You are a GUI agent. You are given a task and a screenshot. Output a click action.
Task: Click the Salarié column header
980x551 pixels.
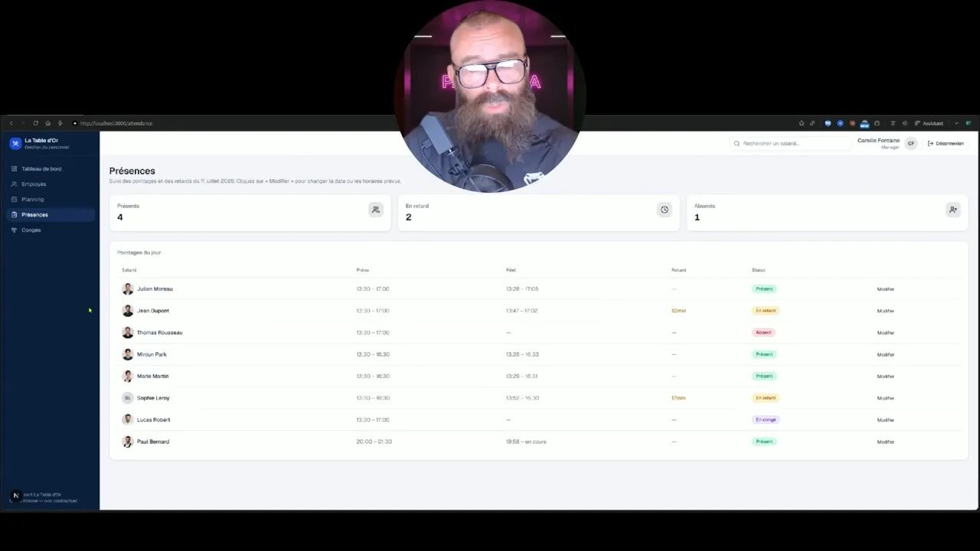pyautogui.click(x=129, y=270)
